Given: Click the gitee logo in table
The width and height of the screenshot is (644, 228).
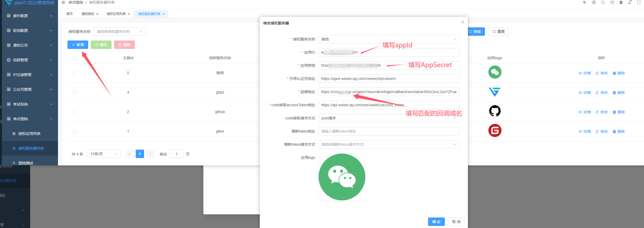Looking at the screenshot, I should click(x=495, y=131).
